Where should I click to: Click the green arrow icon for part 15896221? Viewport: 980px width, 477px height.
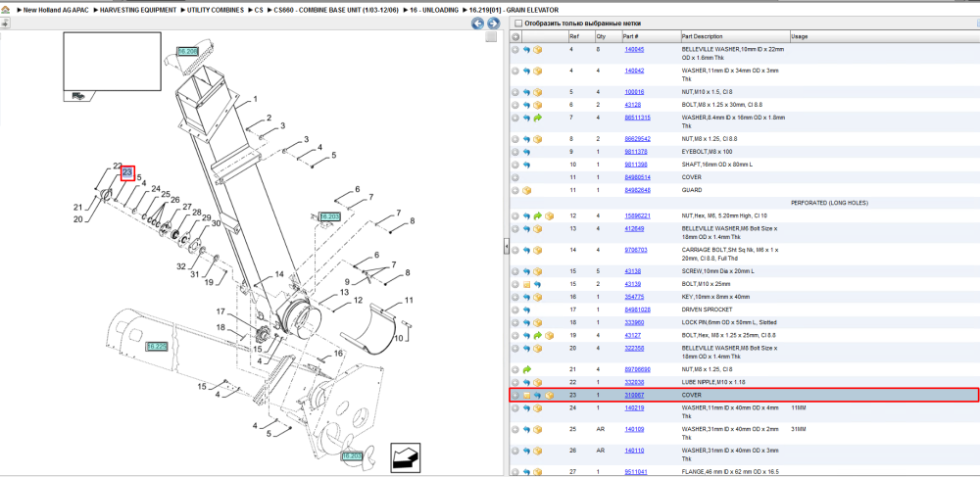click(537, 216)
